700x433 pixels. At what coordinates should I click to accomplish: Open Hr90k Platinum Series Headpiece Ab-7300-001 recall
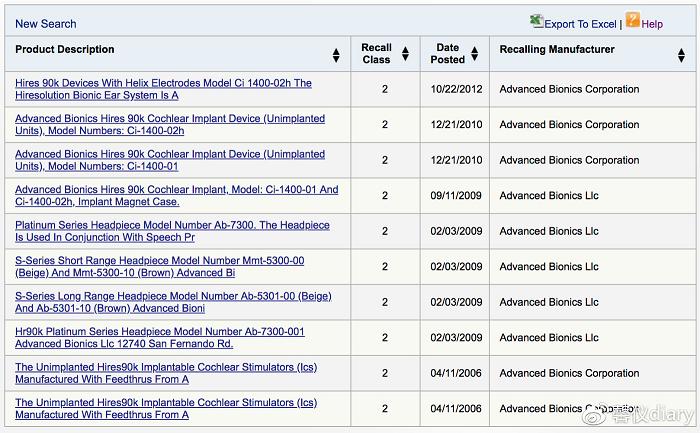(159, 337)
